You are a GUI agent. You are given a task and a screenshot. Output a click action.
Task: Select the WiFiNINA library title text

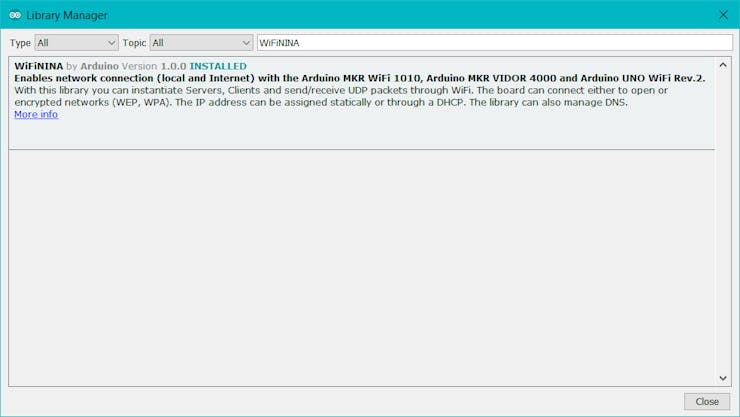coord(39,66)
